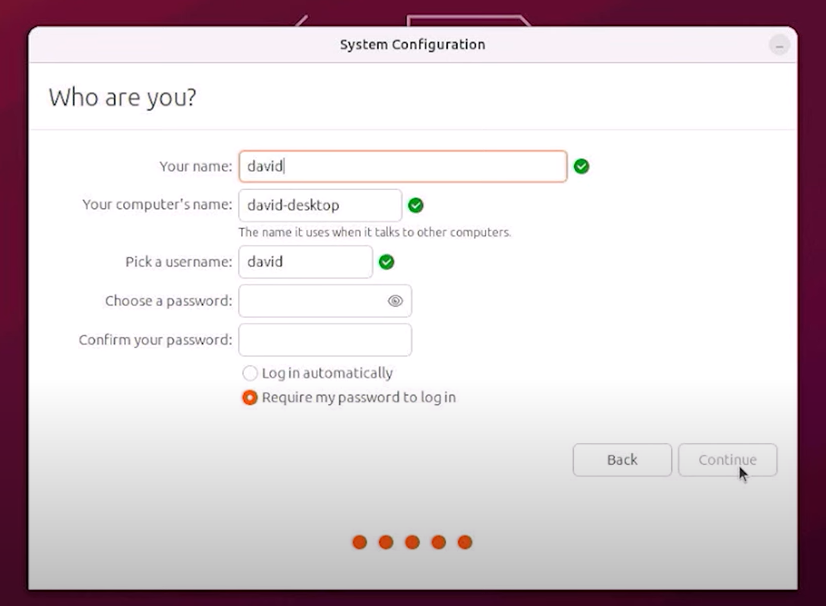Click the Your computer's name: label
The width and height of the screenshot is (826, 606).
click(x=157, y=204)
